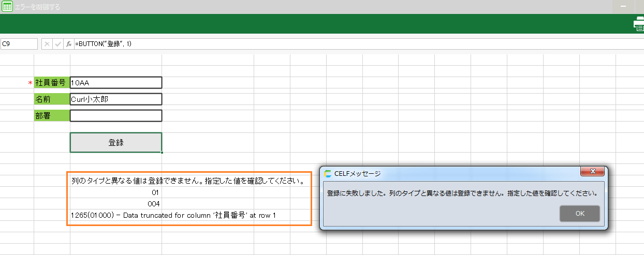Click the formula bar showing =BUTTON formula
The height and width of the screenshot is (255, 644).
(x=359, y=44)
